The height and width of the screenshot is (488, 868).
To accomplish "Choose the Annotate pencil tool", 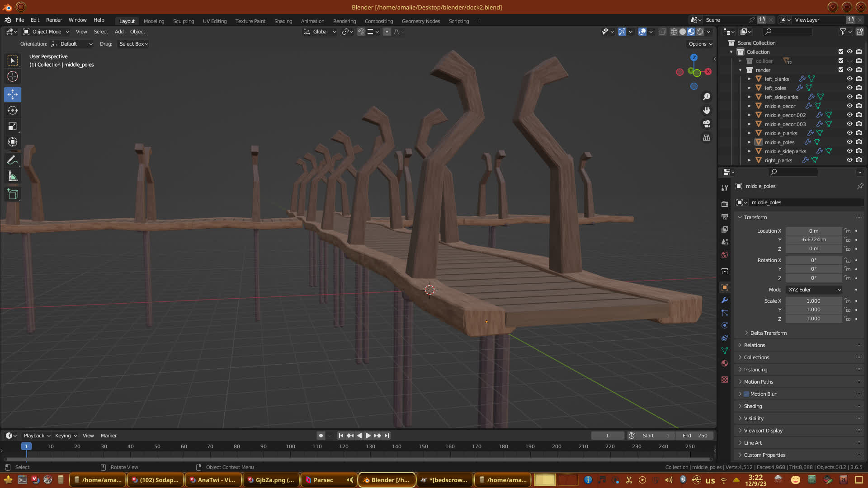I will click(x=13, y=160).
